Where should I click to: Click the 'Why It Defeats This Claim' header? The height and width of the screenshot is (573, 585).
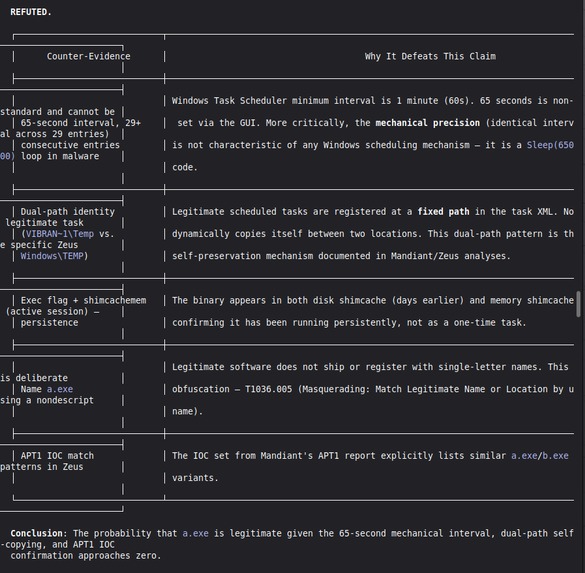pos(430,56)
